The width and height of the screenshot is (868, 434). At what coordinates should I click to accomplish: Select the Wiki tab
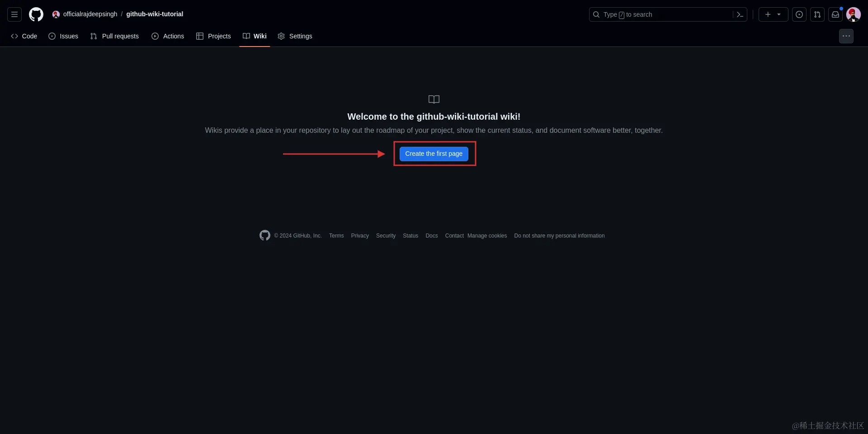[255, 36]
